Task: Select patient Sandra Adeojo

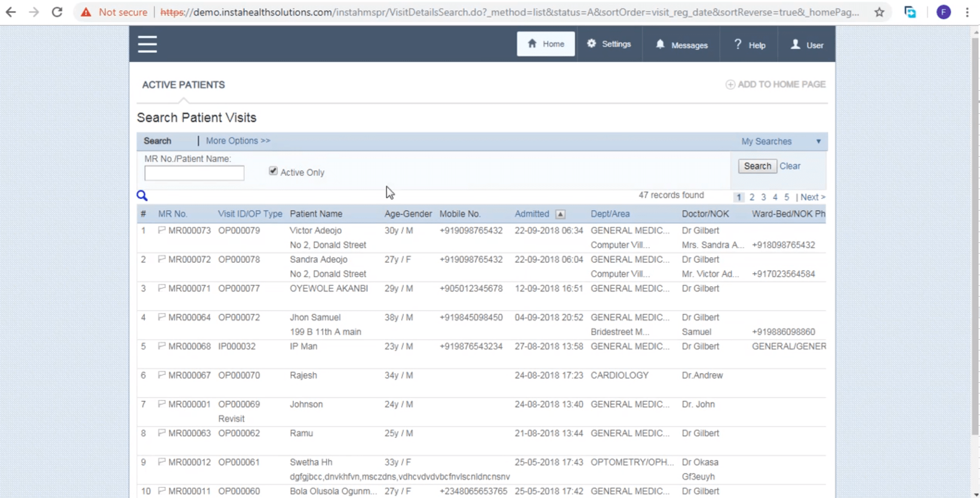Action: [319, 259]
